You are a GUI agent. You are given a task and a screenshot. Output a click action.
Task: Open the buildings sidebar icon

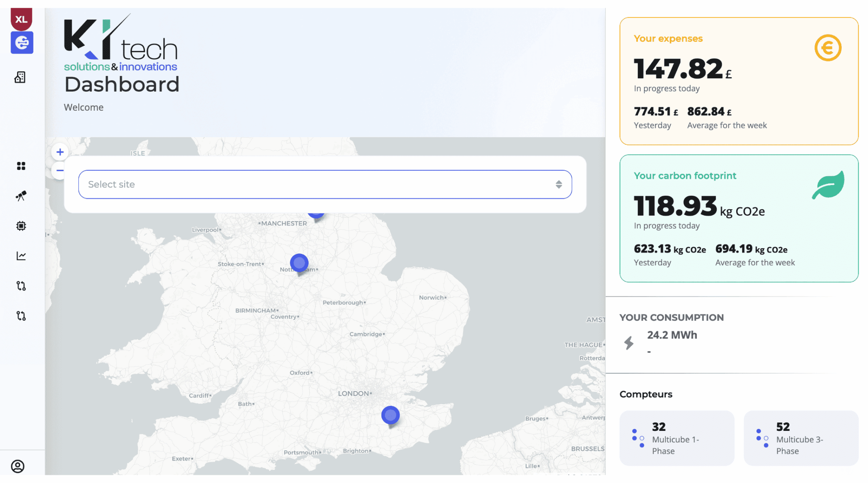tap(20, 77)
